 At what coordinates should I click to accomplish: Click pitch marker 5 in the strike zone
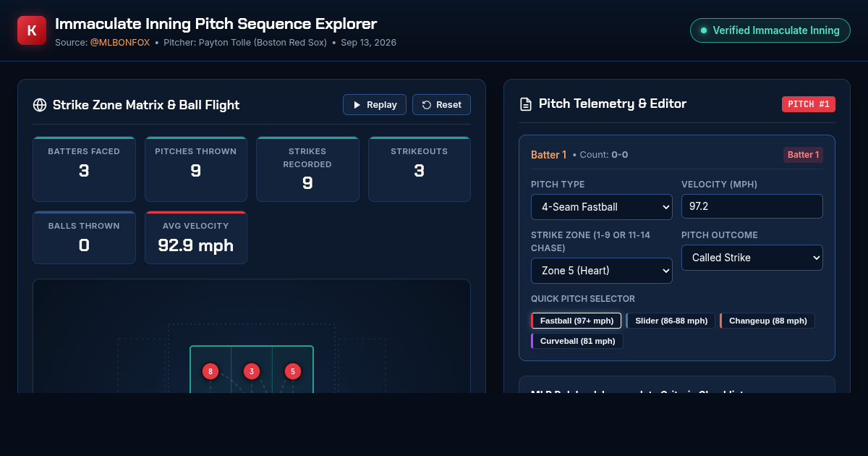pyautogui.click(x=293, y=371)
